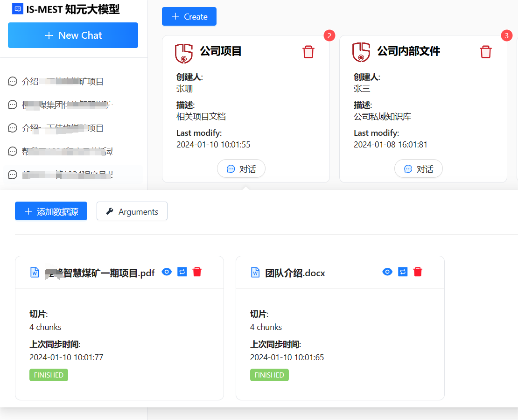Click the IS-MEST 知元大模型 logo

tap(18, 8)
